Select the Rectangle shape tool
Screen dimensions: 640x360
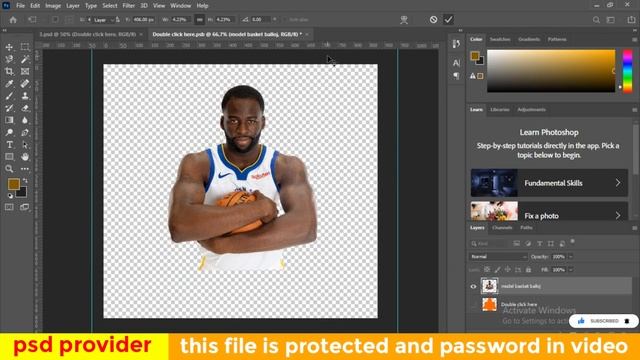point(9,157)
